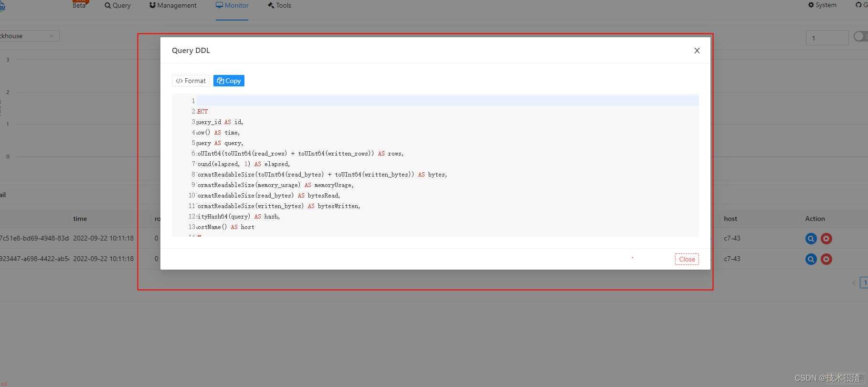Screen dimensions: 868x387
Task: Select first row time 2022-09-22 10:11:18
Action: tap(103, 238)
